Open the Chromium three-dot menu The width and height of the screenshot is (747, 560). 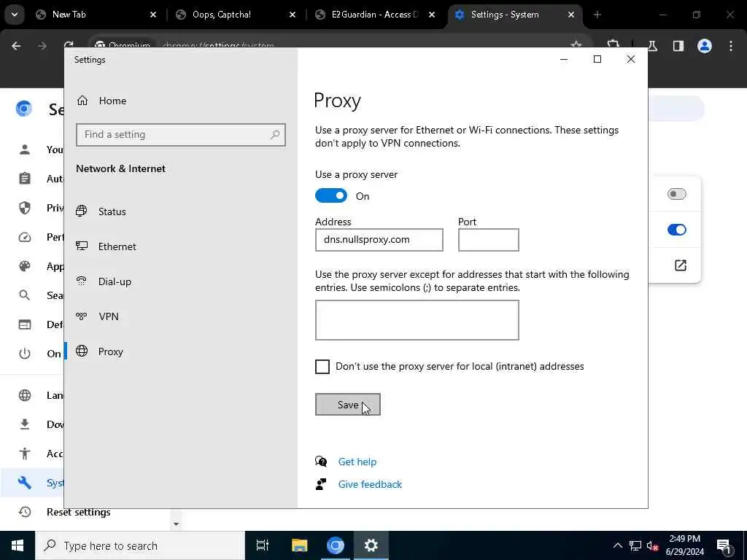[731, 46]
